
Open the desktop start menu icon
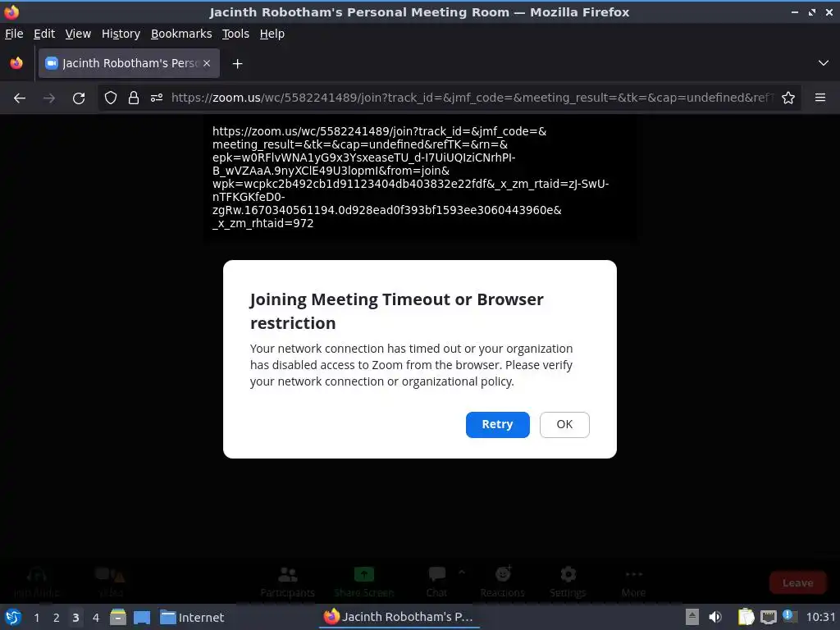pos(13,617)
